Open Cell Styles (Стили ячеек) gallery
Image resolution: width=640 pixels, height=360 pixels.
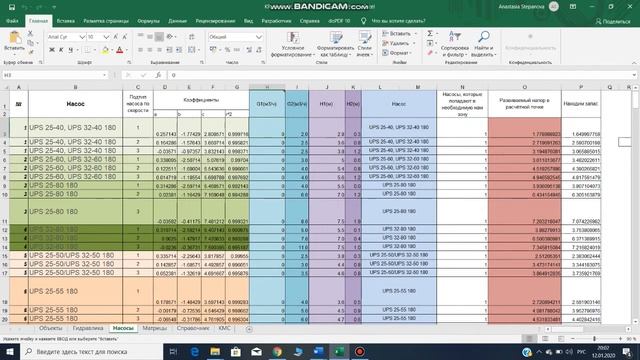click(364, 44)
